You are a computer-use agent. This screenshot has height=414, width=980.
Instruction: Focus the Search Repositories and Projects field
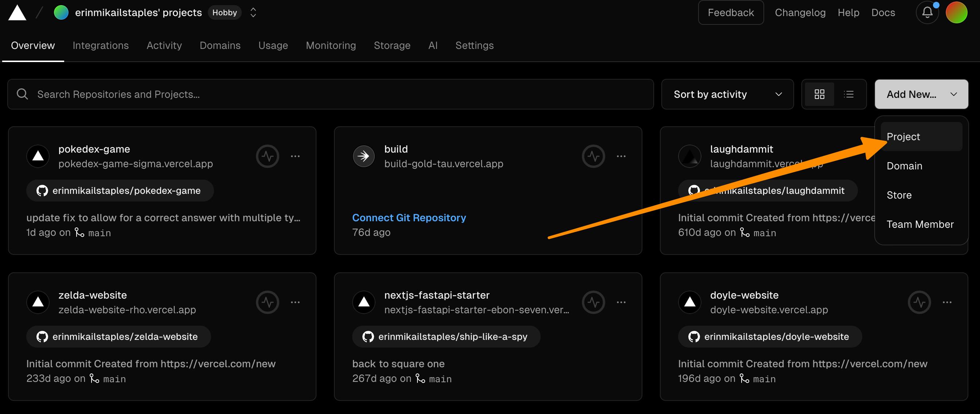click(x=330, y=94)
